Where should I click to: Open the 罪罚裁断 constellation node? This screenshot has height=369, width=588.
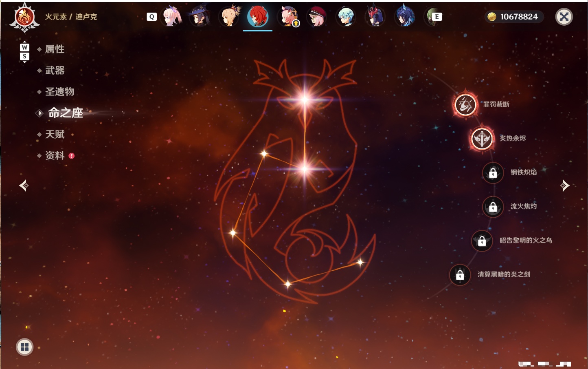click(x=465, y=105)
